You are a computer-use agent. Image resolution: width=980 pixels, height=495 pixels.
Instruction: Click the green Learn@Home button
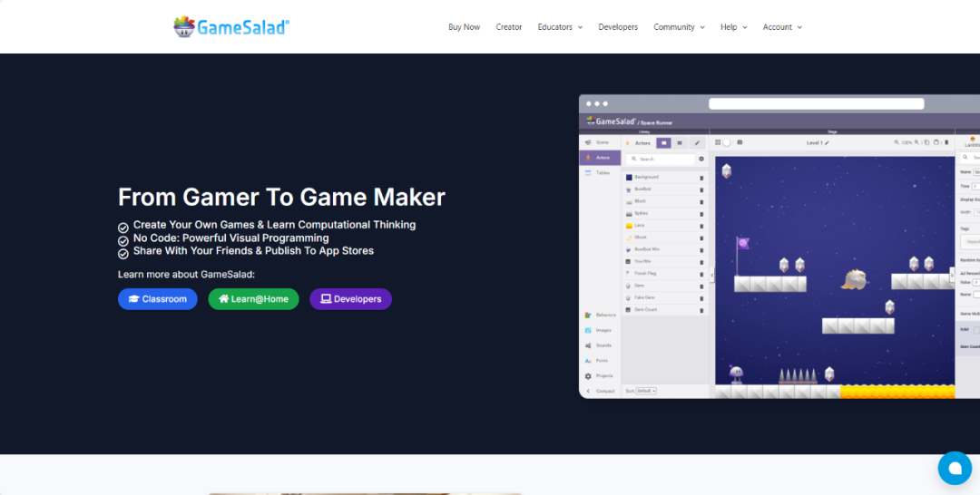pos(253,299)
